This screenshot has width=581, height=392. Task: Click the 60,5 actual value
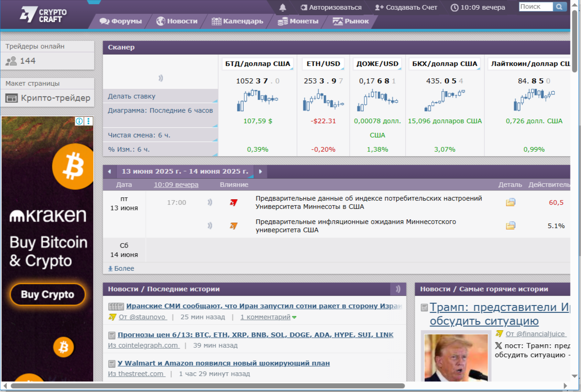[x=556, y=202]
